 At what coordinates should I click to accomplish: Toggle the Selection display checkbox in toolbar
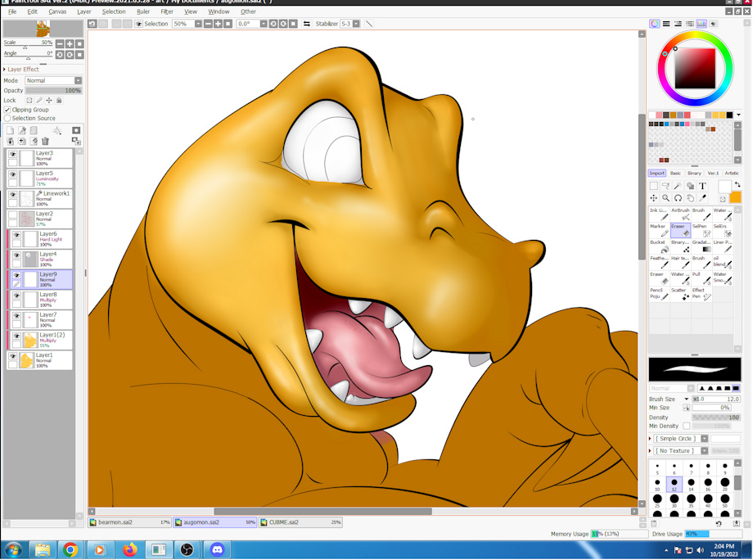[x=139, y=24]
